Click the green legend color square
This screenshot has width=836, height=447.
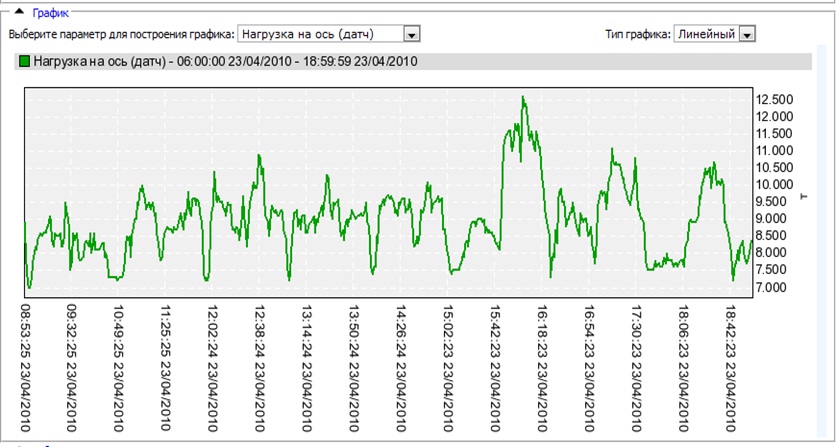click(25, 62)
